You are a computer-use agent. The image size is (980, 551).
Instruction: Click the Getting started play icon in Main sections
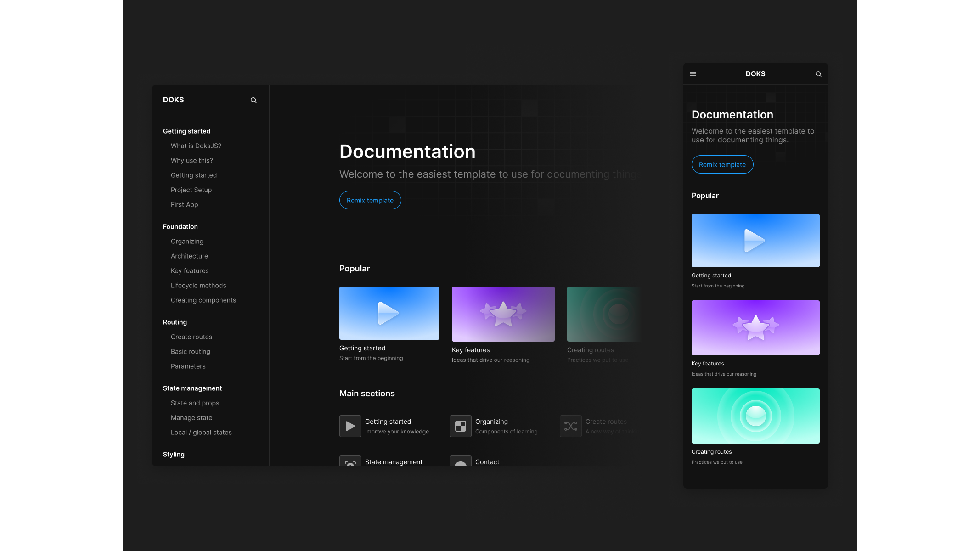tap(350, 426)
